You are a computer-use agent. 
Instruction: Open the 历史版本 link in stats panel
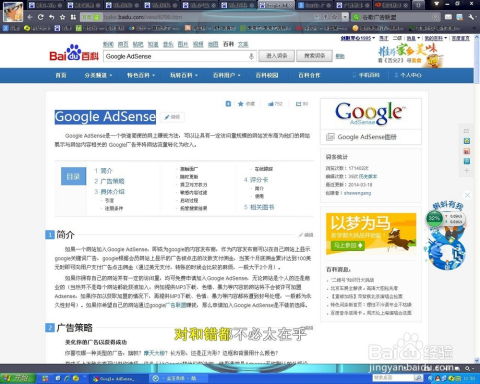pyautogui.click(x=367, y=176)
